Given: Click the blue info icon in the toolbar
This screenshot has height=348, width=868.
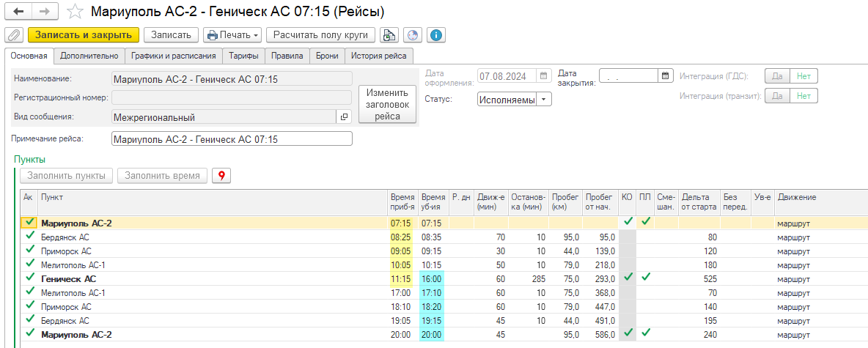Looking at the screenshot, I should [437, 35].
